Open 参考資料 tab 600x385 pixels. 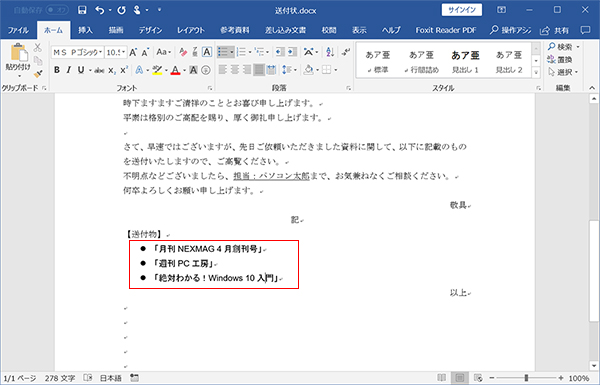pos(235,30)
